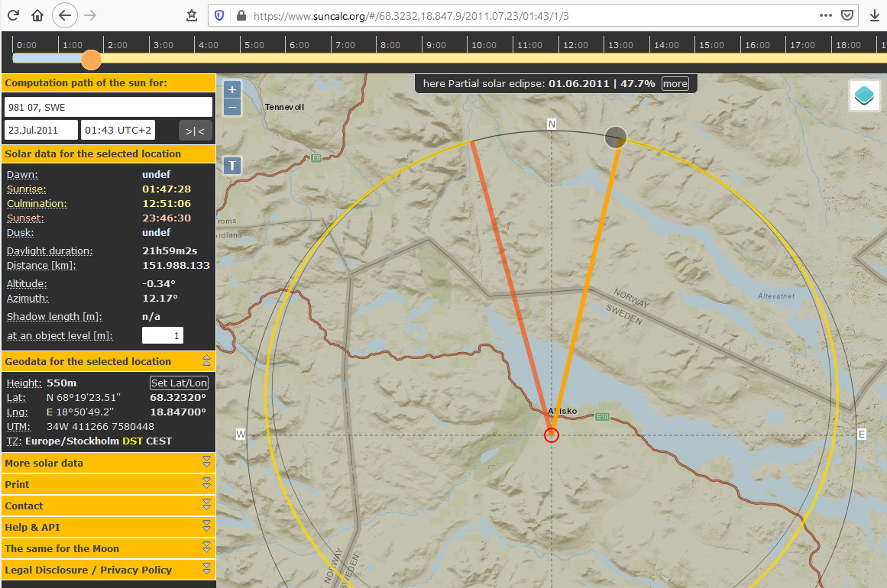The height and width of the screenshot is (588, 887).
Task: Expand the Help & API section
Action: [108, 528]
